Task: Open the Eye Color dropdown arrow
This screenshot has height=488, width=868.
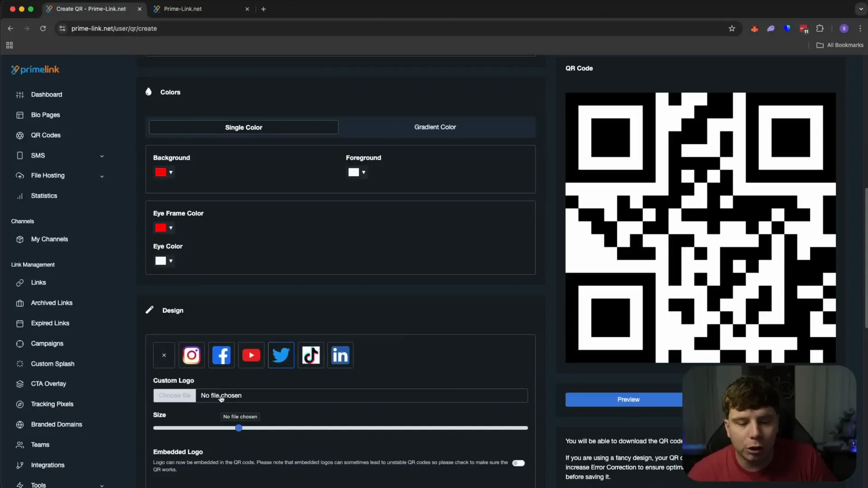Action: click(171, 261)
